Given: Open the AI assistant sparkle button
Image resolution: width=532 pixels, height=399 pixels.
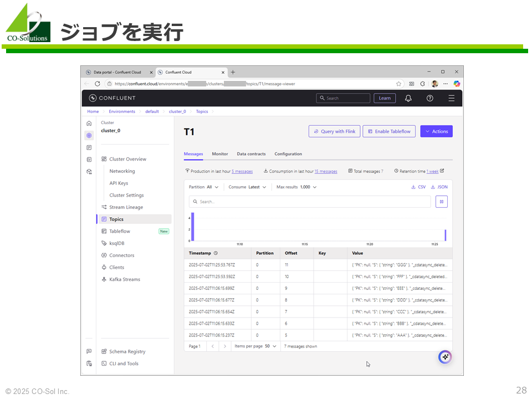Looking at the screenshot, I should tap(445, 357).
